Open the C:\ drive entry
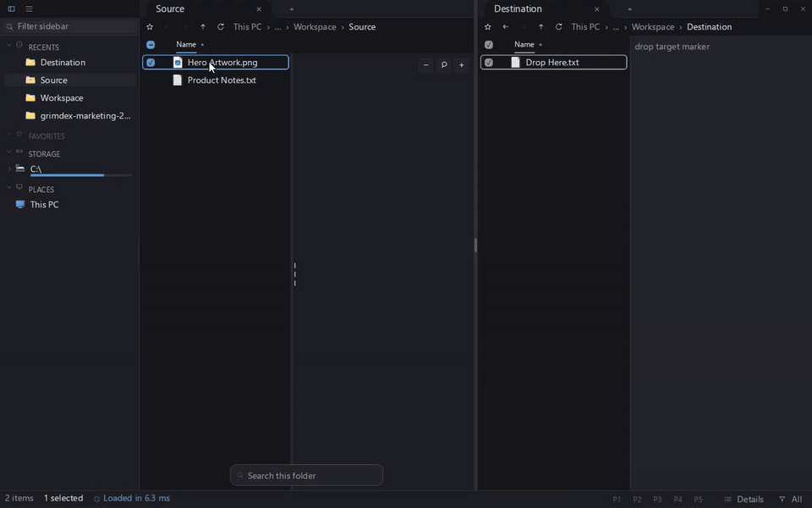 (x=36, y=169)
